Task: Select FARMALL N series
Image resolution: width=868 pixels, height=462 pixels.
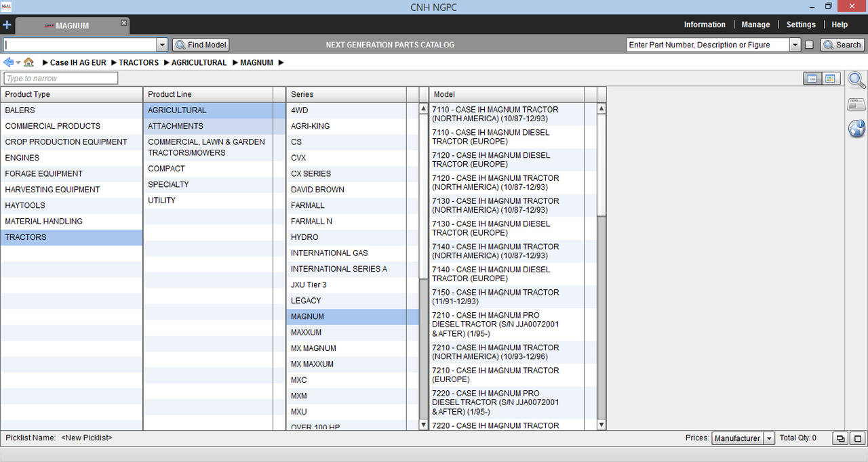Action: [x=353, y=222]
